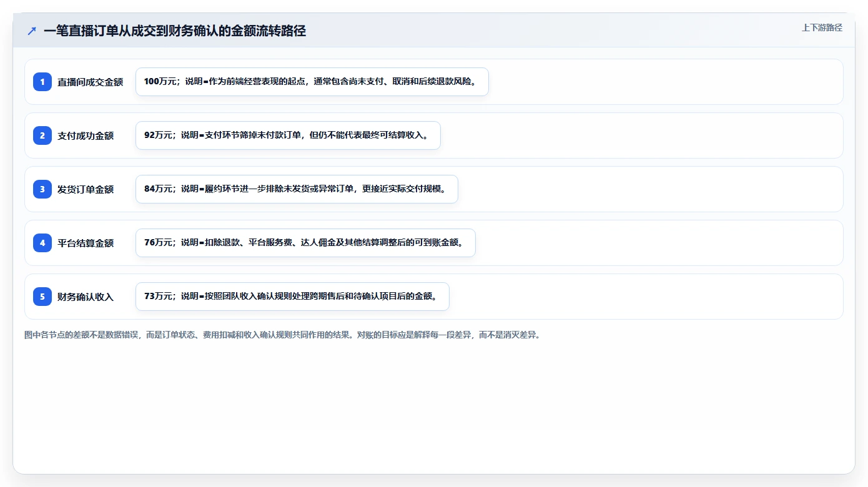Click the 直播间成交金额 label
The width and height of the screenshot is (868, 487).
click(x=90, y=82)
